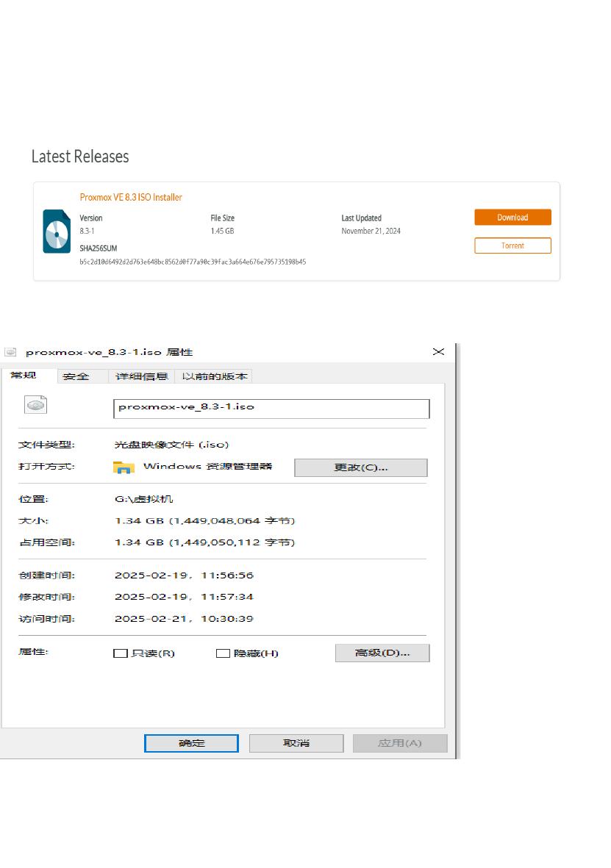The height and width of the screenshot is (868, 611).
Task: Select the version value 8.3-1
Action: coord(87,231)
